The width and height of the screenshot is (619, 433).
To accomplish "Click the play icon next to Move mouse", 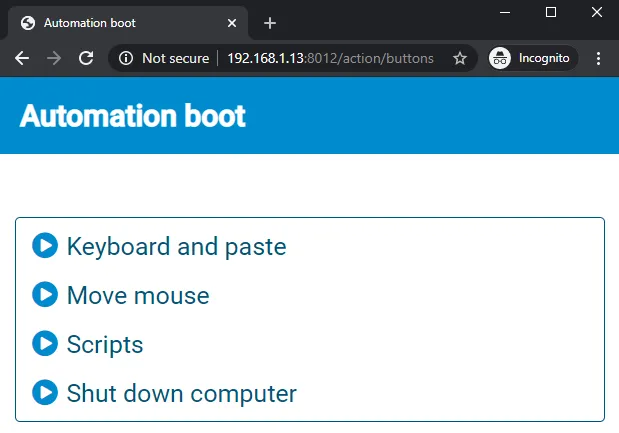I will (45, 295).
